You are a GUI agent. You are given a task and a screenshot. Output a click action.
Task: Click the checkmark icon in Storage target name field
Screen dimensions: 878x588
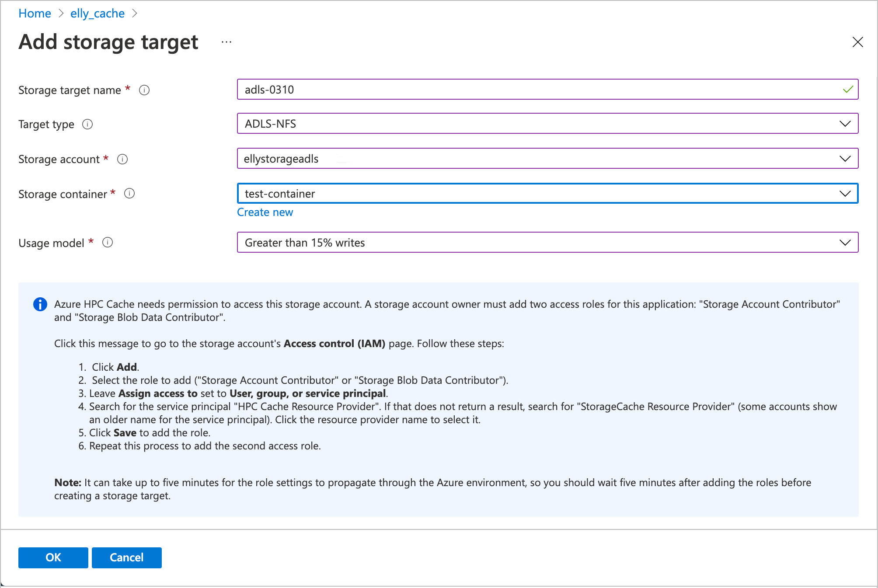point(848,89)
